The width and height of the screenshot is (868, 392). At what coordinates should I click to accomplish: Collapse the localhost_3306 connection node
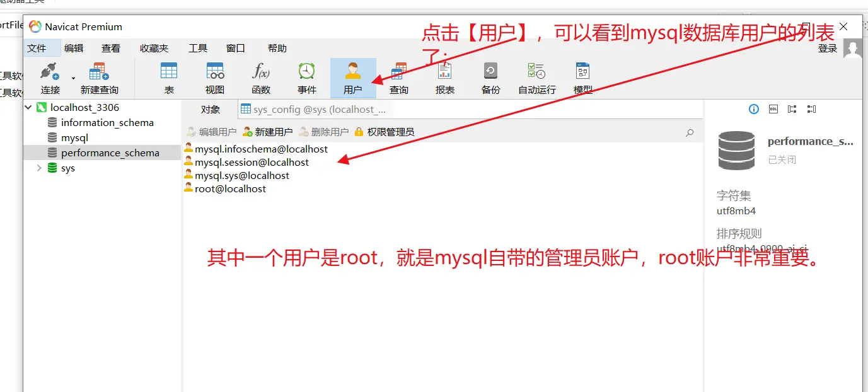pyautogui.click(x=28, y=107)
